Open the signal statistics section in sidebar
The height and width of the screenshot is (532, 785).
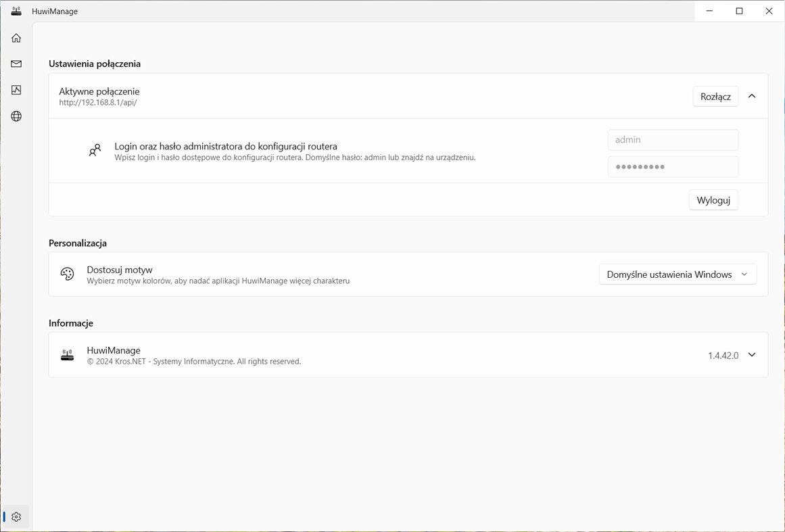(16, 90)
